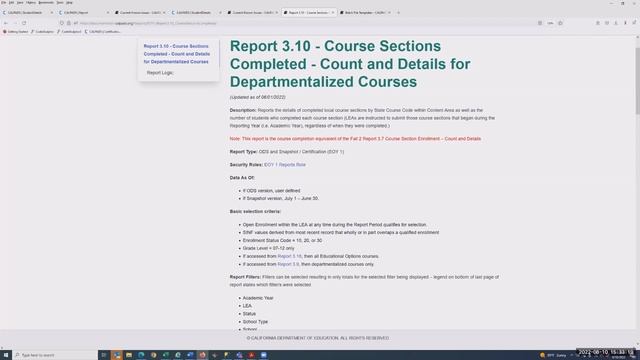Switch to the Batch File Templates tab
Image resolution: width=640 pixels, height=360 pixels.
365,13
